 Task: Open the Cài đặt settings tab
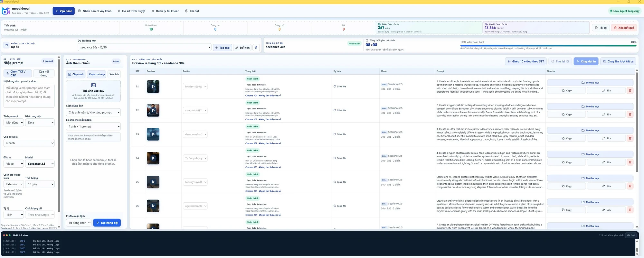pyautogui.click(x=192, y=11)
